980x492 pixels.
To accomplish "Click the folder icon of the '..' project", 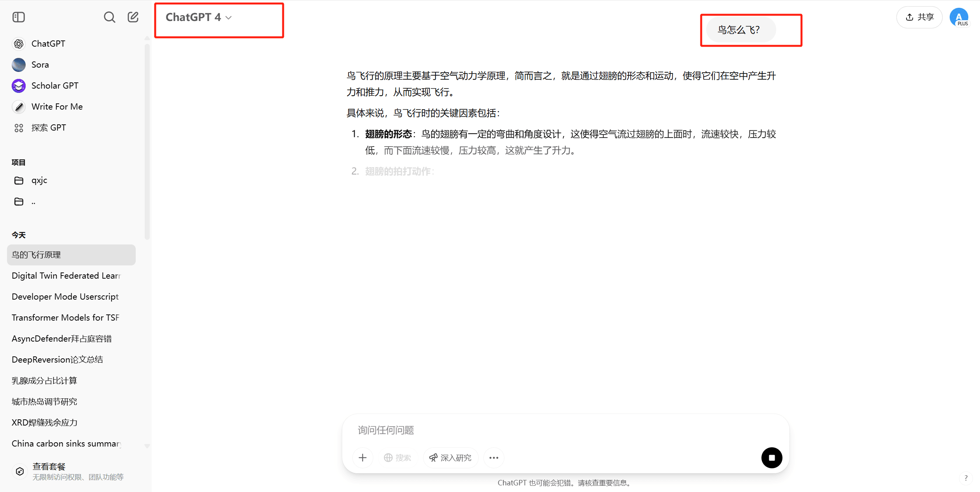I will (x=19, y=202).
